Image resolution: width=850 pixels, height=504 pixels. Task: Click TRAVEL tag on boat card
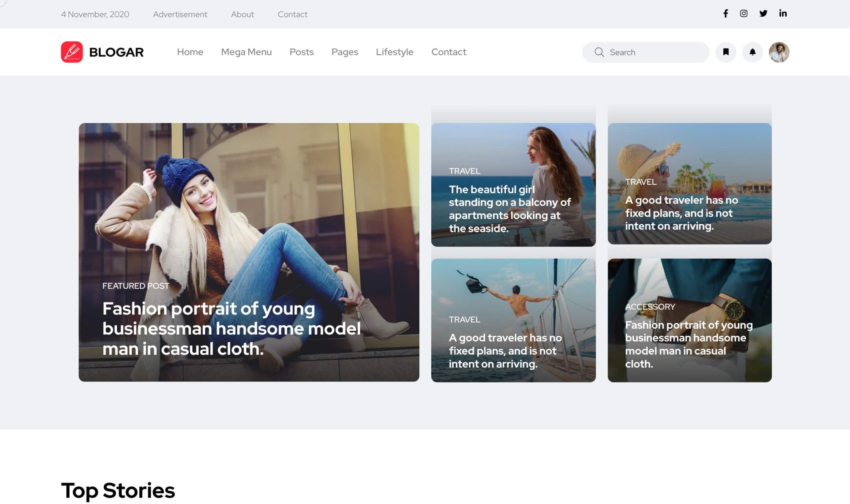pos(464,320)
